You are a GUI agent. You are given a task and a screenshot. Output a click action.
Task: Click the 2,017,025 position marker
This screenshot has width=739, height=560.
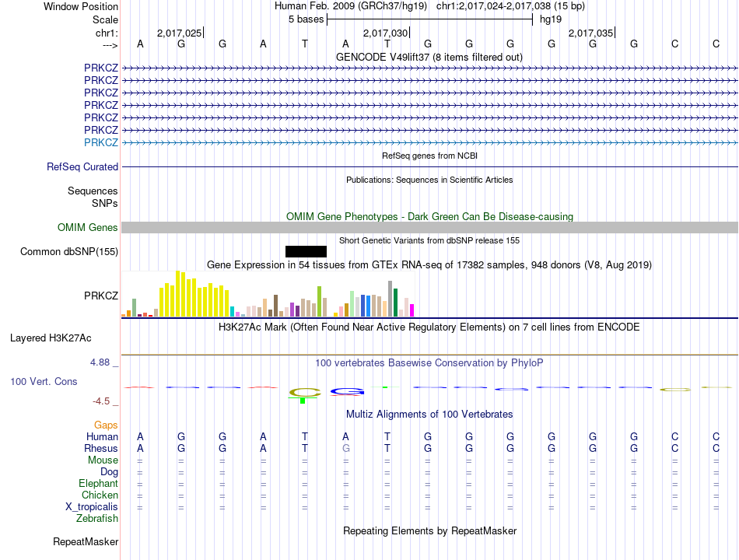tap(180, 33)
